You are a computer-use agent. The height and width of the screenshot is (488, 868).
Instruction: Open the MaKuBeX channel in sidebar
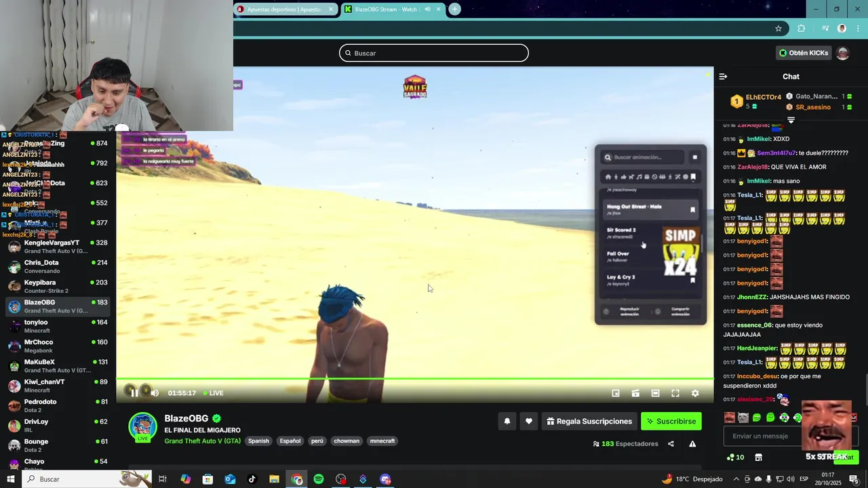tap(58, 366)
